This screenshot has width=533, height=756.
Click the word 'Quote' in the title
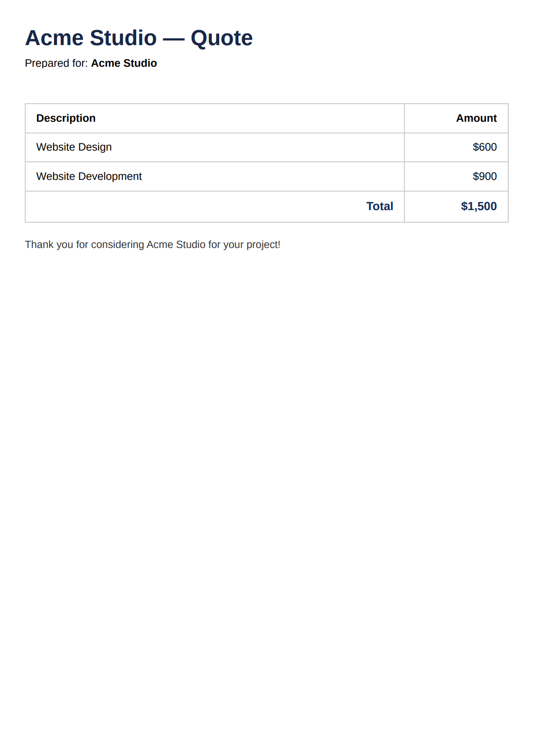pyautogui.click(x=222, y=38)
